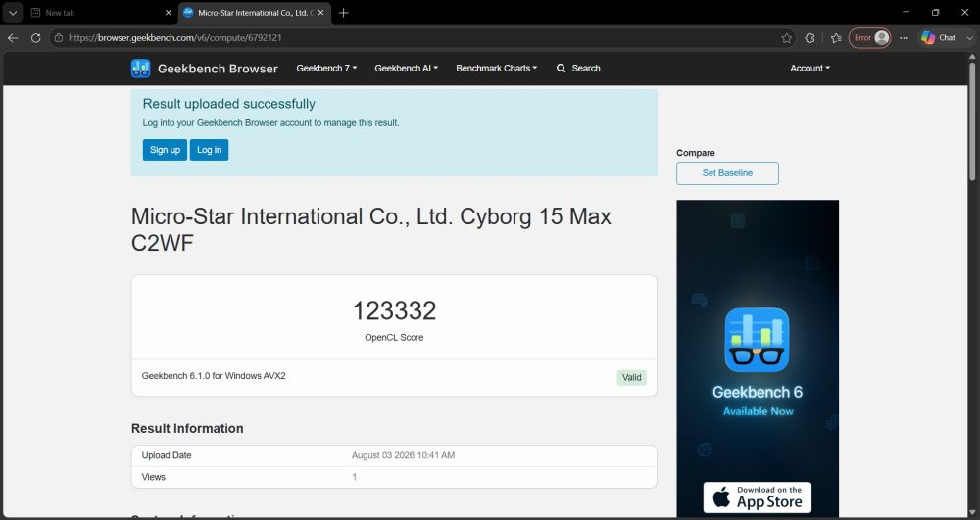Open browser extensions icon

(810, 38)
